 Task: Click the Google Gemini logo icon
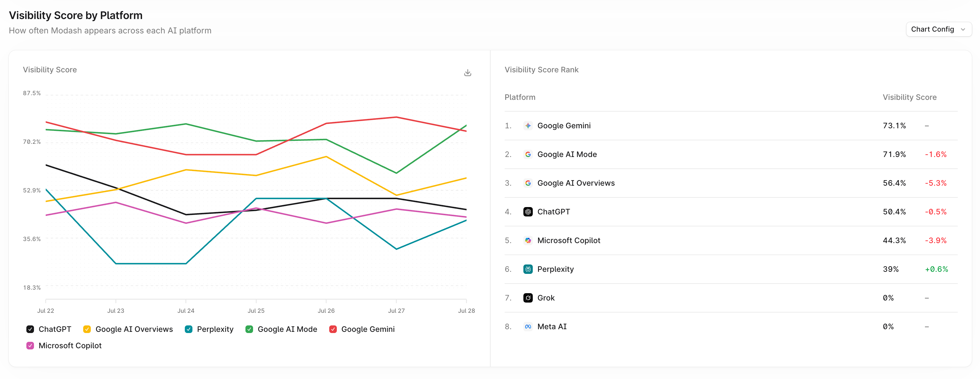pyautogui.click(x=528, y=126)
